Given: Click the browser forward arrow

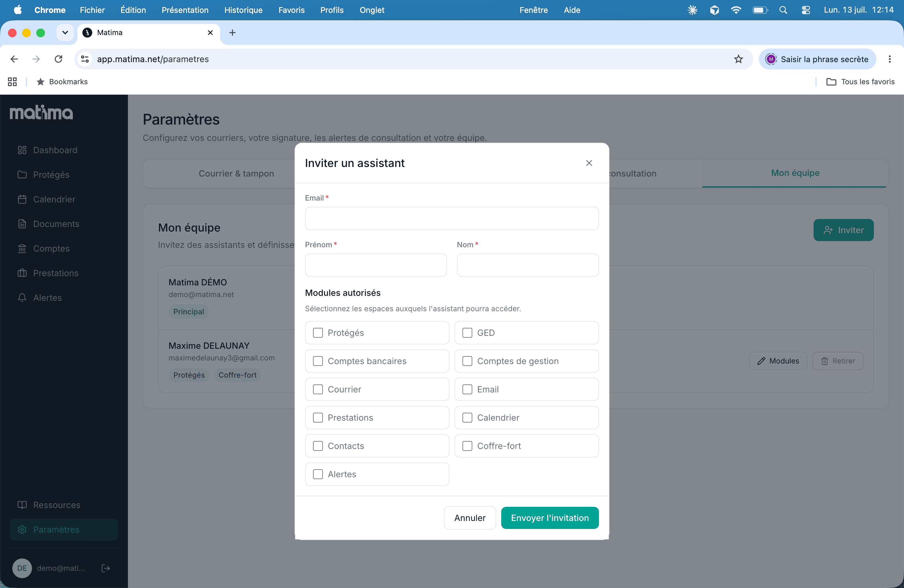Looking at the screenshot, I should click(x=36, y=59).
